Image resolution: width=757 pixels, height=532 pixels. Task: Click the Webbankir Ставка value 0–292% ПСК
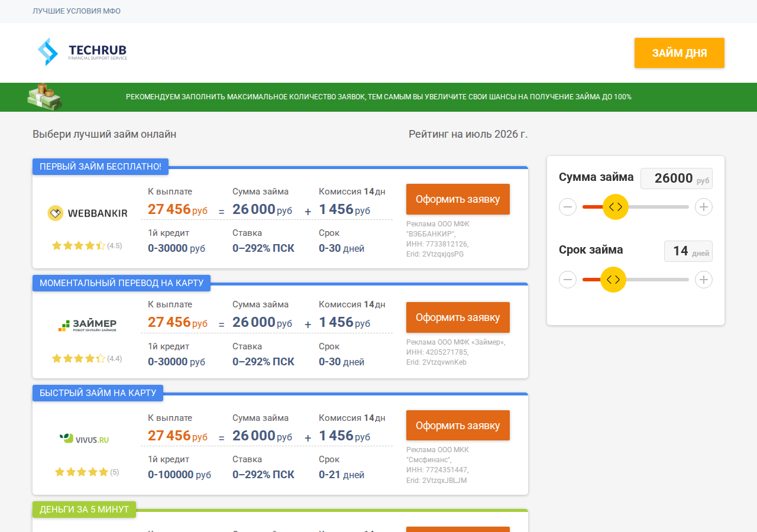[x=263, y=248]
